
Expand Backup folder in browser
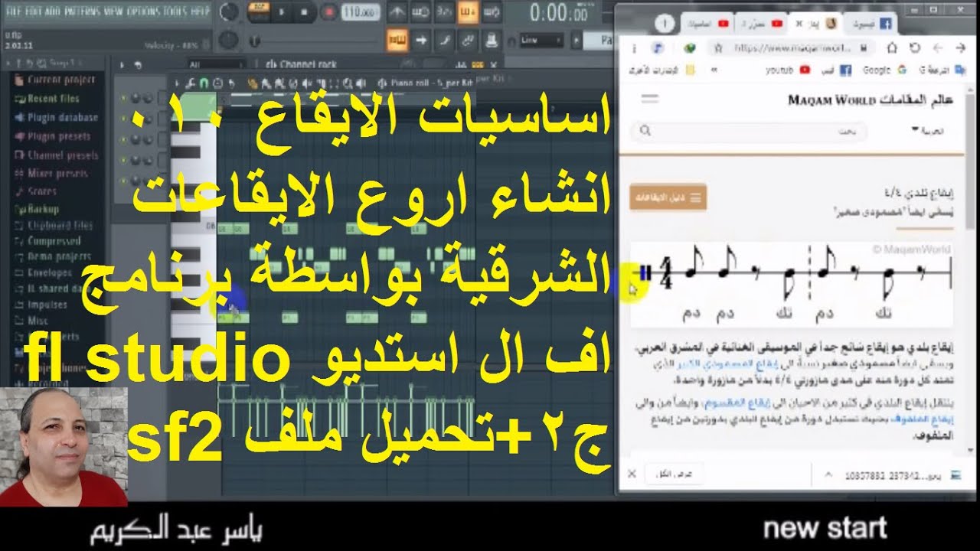[x=37, y=209]
